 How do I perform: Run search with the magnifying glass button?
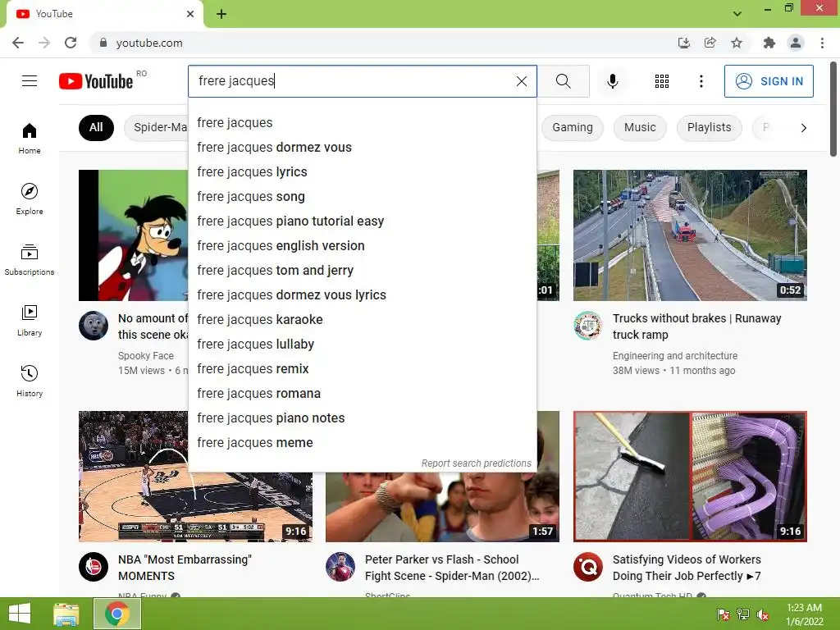(x=563, y=81)
